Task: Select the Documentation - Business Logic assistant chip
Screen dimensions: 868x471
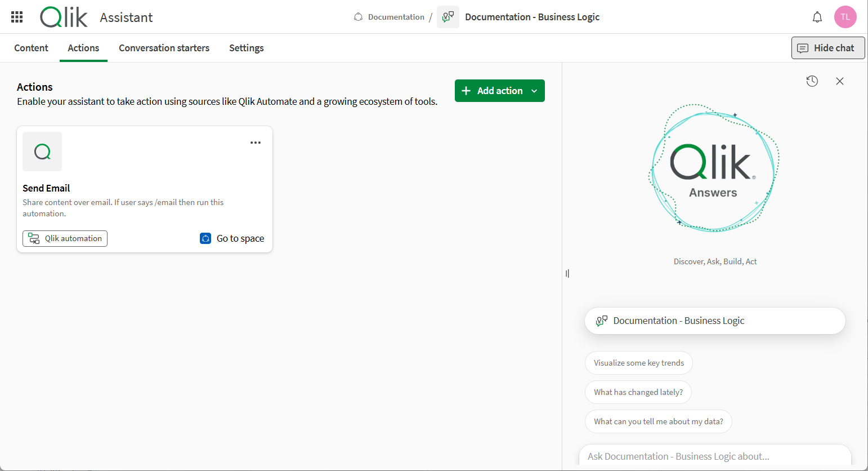Action: pyautogui.click(x=715, y=321)
